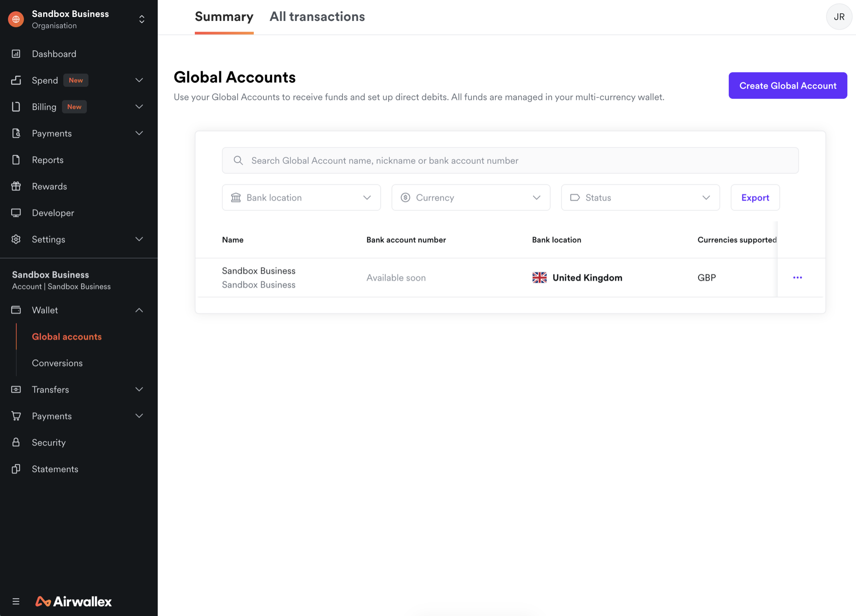856x616 pixels.
Task: Switch to the Summary tab
Action: click(224, 17)
